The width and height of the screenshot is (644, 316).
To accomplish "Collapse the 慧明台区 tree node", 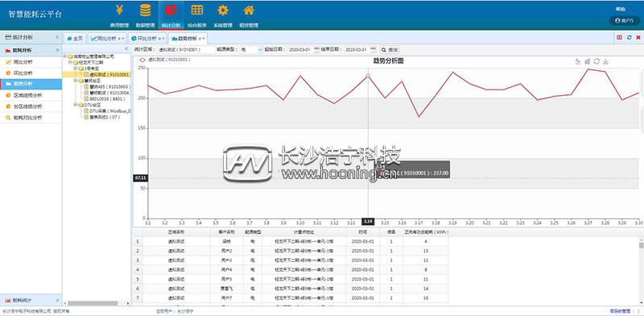I will pos(76,81).
